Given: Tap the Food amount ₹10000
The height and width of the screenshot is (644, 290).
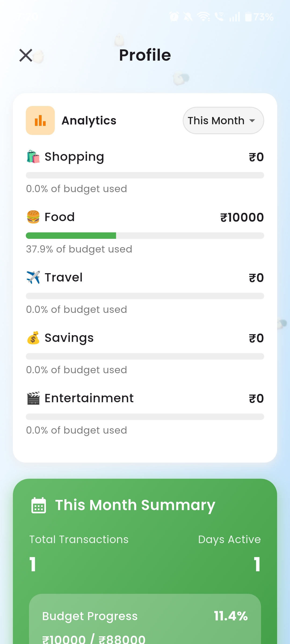Looking at the screenshot, I should pyautogui.click(x=242, y=217).
